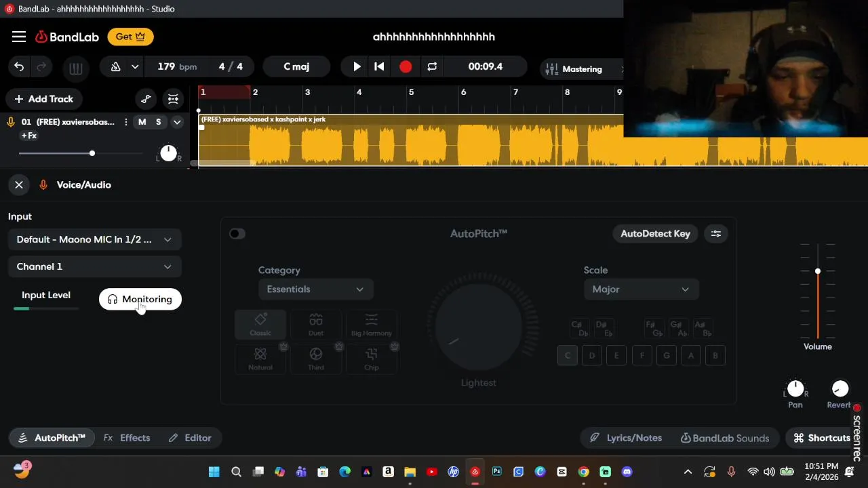Click timeline marker at bar 5
The image size is (868, 488).
(x=411, y=92)
